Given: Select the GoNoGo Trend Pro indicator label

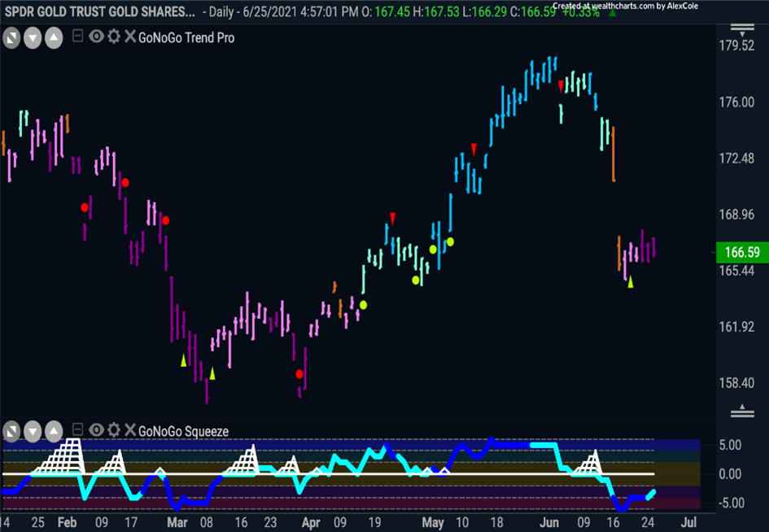Looking at the screenshot, I should (186, 37).
